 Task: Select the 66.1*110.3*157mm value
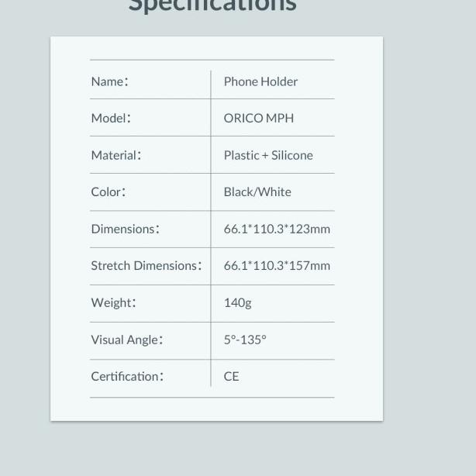pyautogui.click(x=277, y=265)
